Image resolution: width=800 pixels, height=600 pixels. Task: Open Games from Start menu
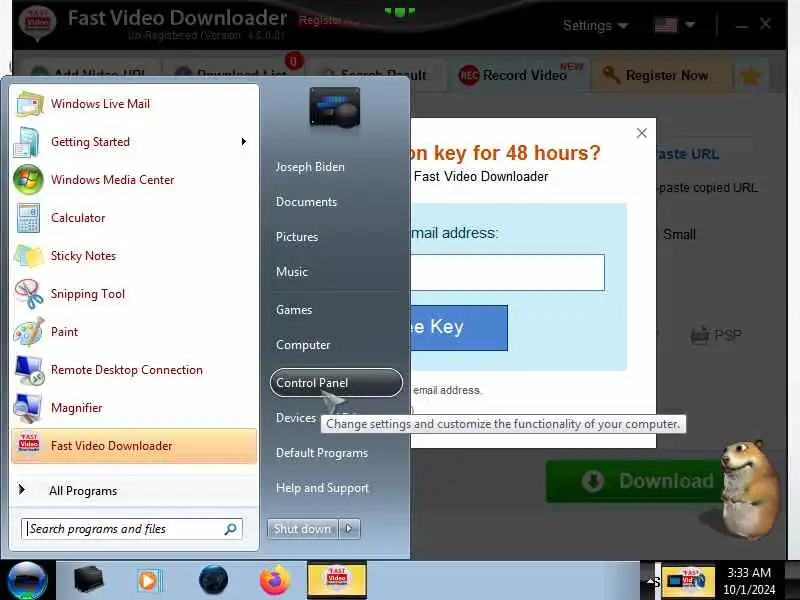[x=294, y=310]
